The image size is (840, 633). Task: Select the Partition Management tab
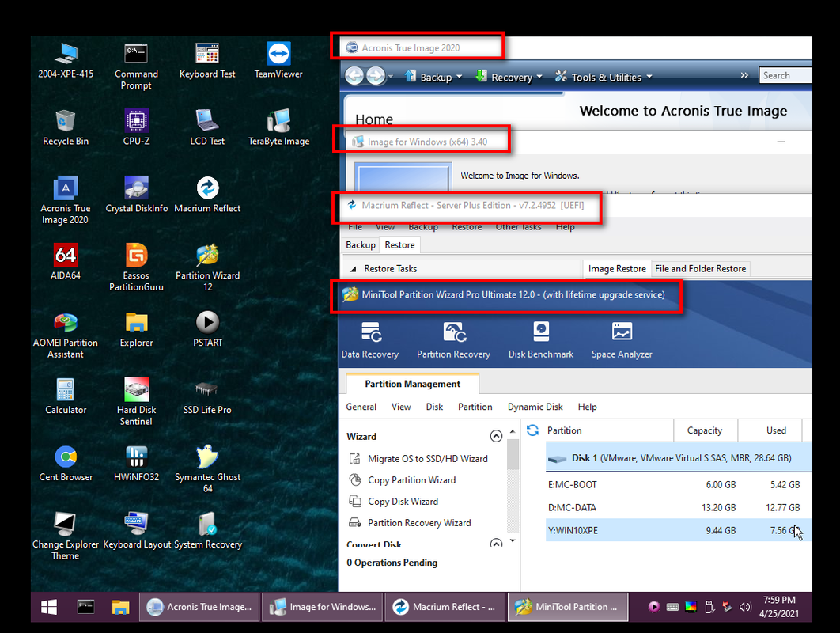point(413,384)
